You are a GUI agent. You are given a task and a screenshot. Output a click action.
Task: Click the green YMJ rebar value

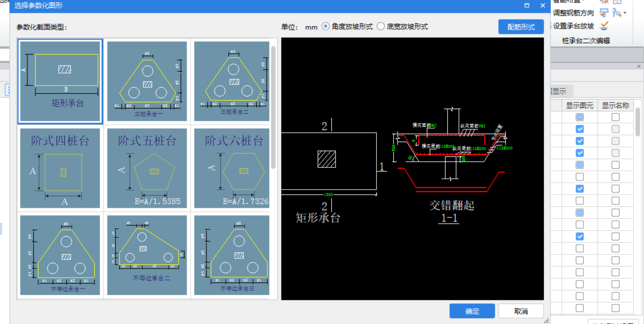(482, 126)
